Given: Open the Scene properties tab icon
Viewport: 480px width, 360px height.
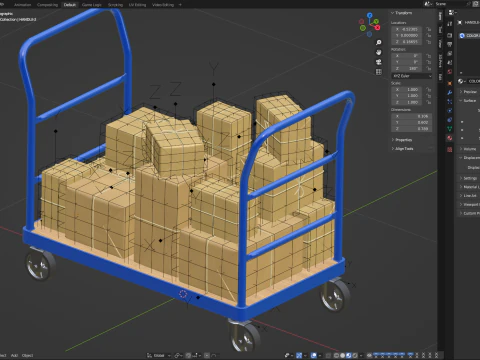Looking at the screenshot, I should click(450, 62).
